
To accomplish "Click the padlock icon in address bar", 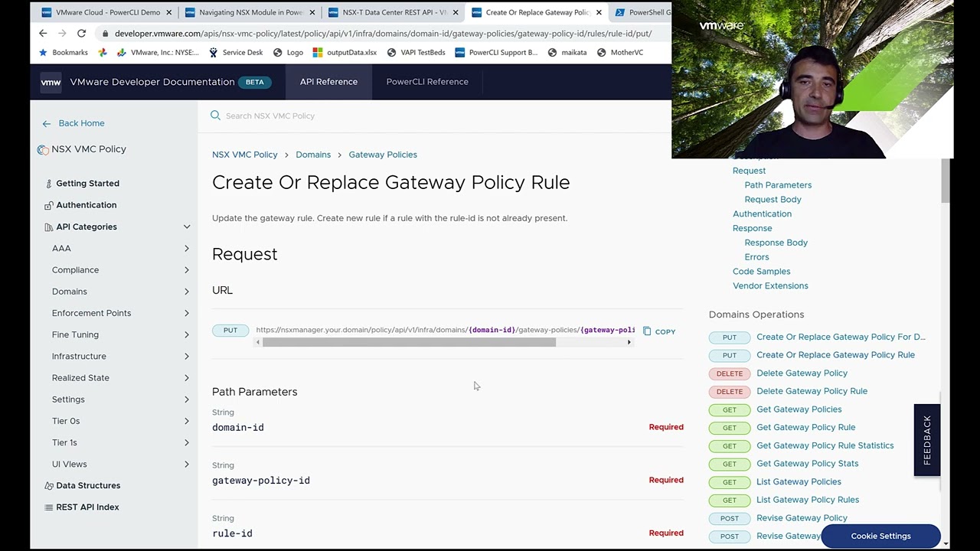I will tap(104, 34).
